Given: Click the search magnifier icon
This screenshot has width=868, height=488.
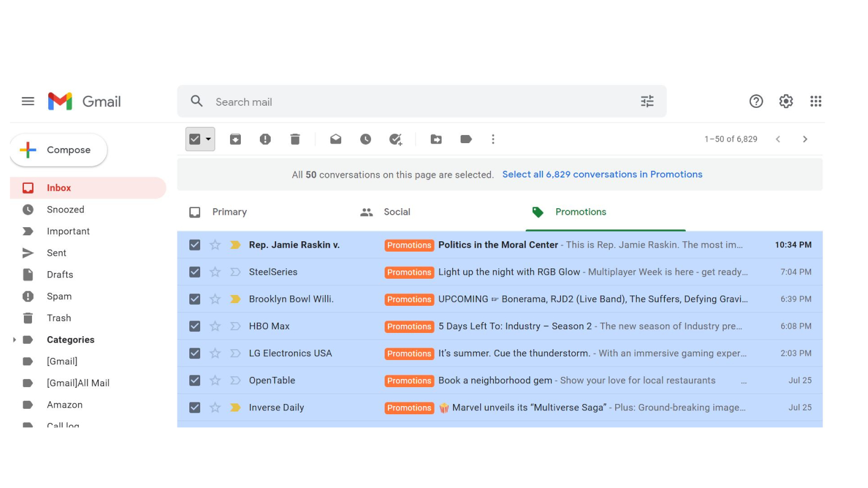Looking at the screenshot, I should click(196, 101).
